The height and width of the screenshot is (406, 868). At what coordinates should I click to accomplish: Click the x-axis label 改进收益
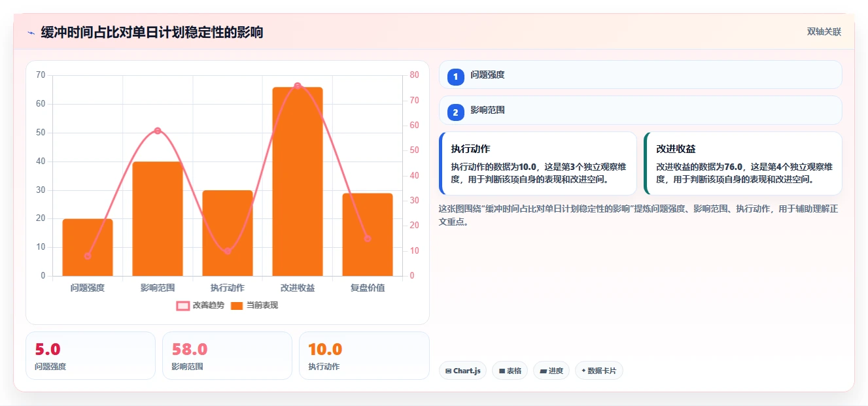(x=298, y=288)
